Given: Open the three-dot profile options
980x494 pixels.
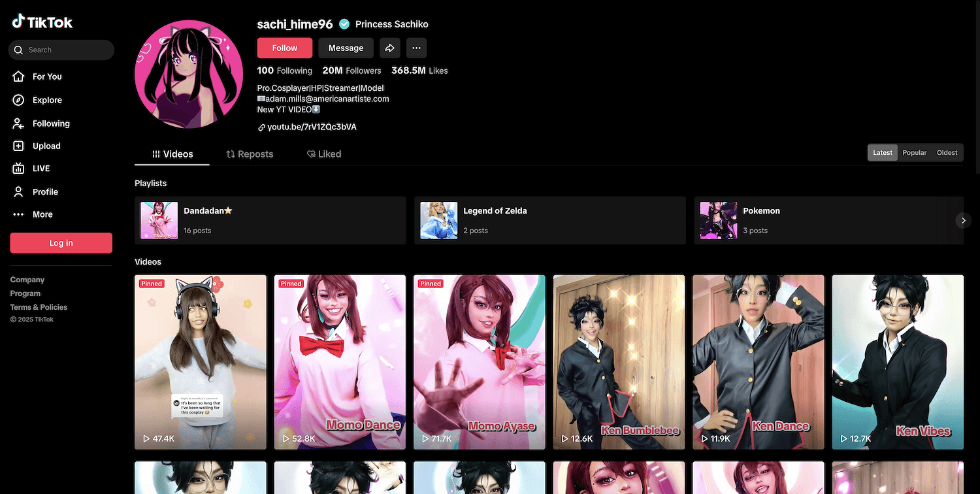Looking at the screenshot, I should [x=416, y=48].
